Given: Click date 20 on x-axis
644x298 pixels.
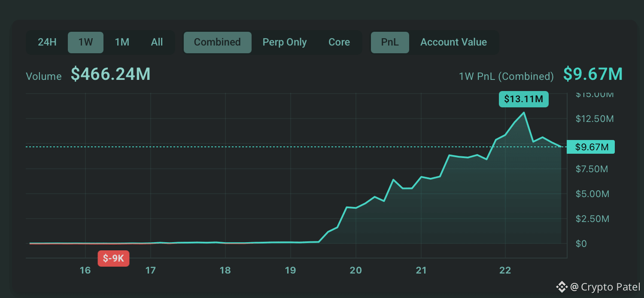Looking at the screenshot, I should 356,270.
